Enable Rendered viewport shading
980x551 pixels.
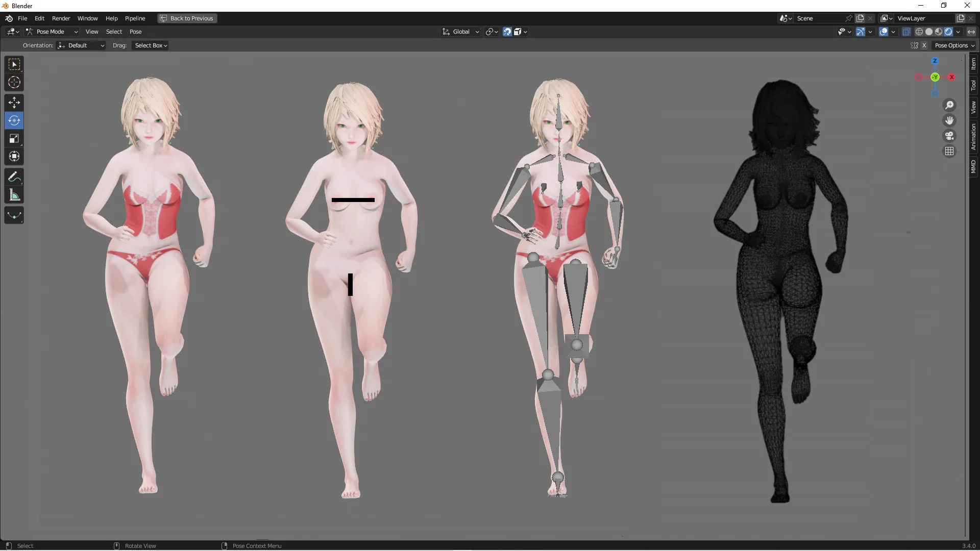(948, 31)
